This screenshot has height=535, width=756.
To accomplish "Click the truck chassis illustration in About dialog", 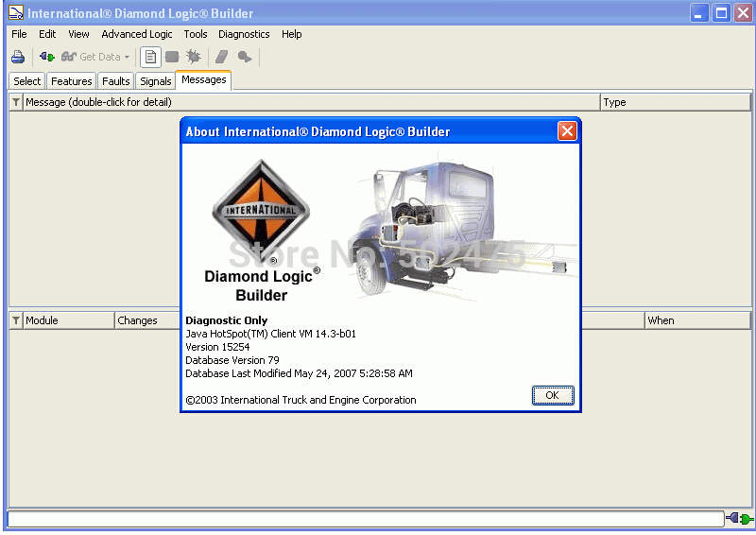I will (464, 228).
